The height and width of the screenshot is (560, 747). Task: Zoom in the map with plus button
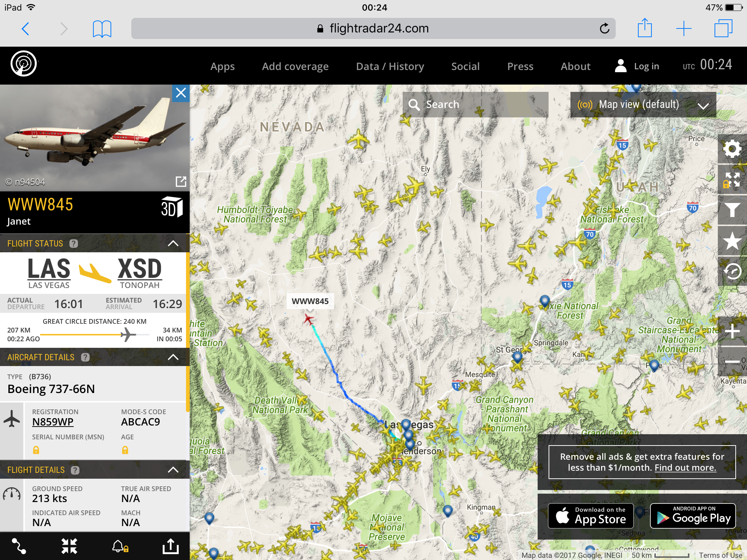pos(732,331)
